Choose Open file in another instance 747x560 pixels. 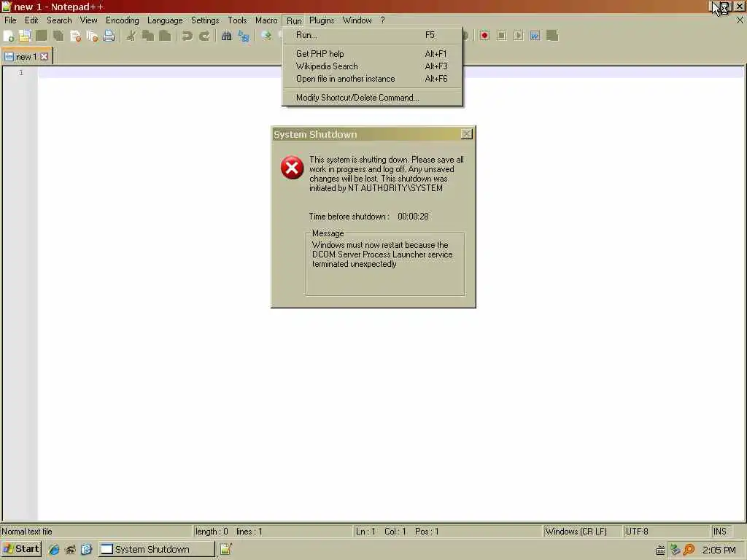tap(372, 79)
